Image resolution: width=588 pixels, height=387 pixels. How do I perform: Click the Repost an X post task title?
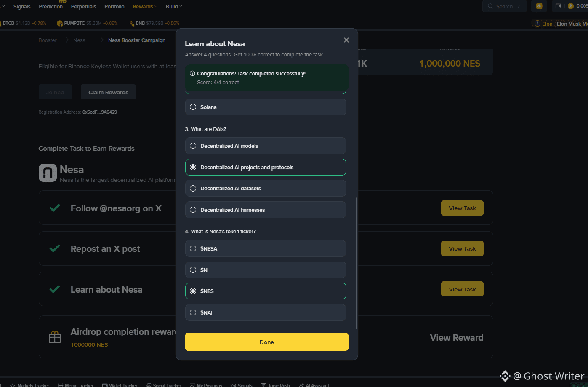coord(105,249)
